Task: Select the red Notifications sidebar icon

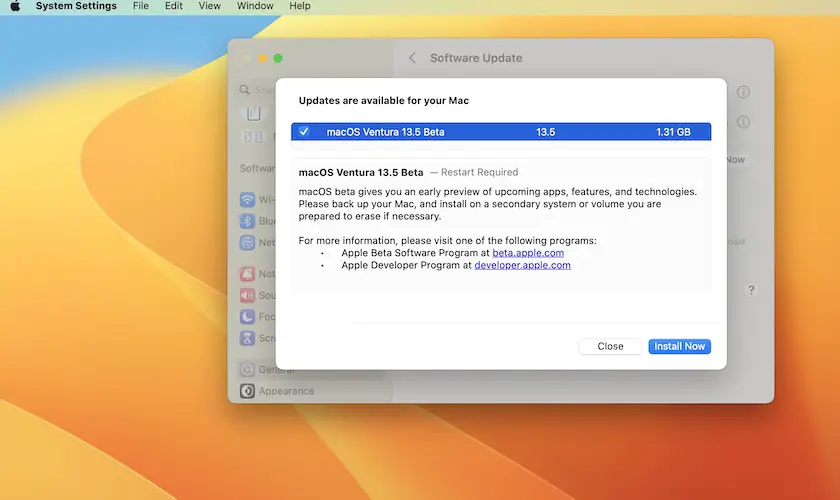Action: click(247, 273)
